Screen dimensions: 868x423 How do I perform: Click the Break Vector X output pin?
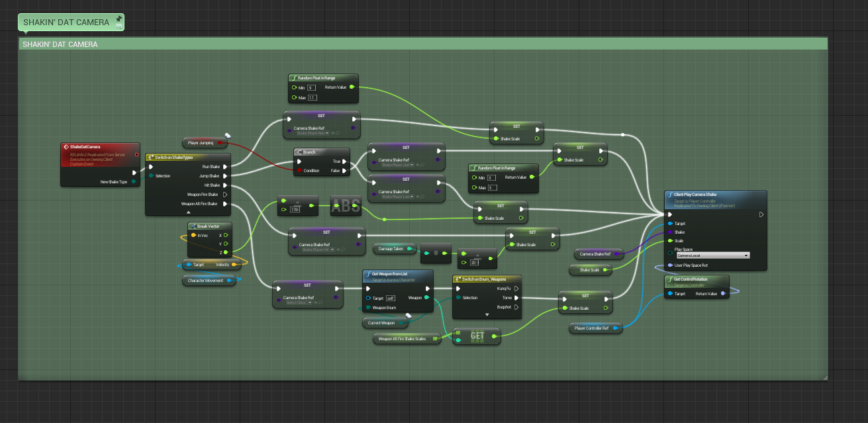click(x=225, y=235)
